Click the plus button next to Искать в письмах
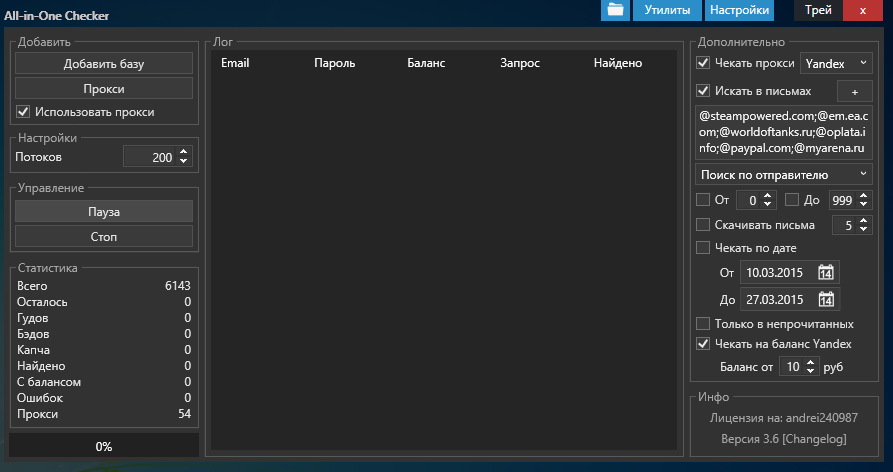 854,92
